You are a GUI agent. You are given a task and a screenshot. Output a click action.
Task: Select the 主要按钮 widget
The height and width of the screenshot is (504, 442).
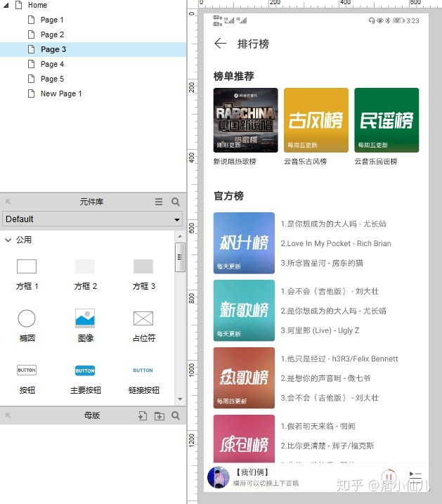tap(85, 379)
